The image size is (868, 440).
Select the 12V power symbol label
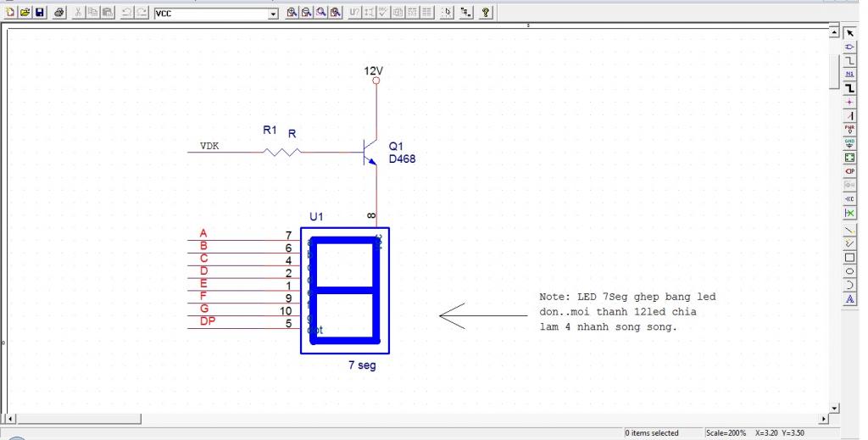(374, 71)
